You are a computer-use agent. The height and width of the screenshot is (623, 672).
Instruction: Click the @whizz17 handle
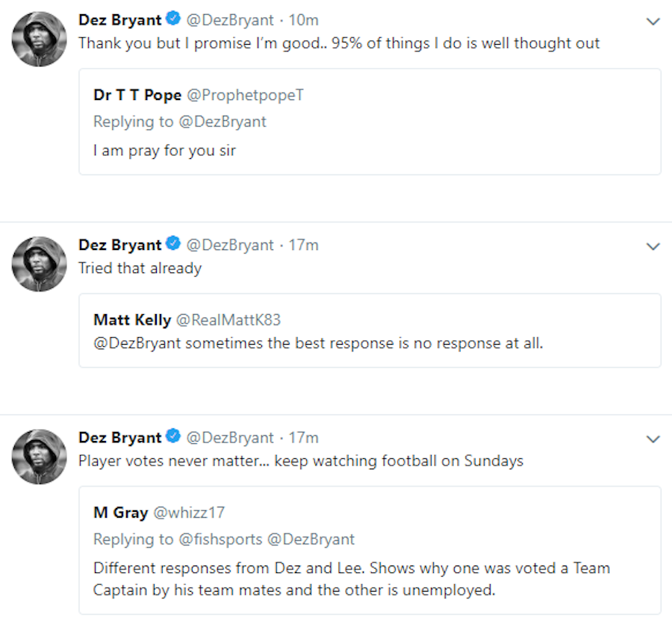[189, 513]
